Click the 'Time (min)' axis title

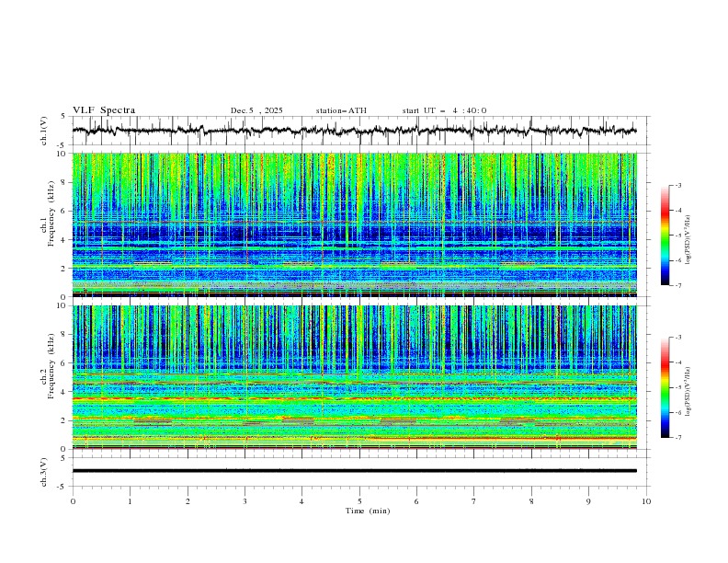pyautogui.click(x=368, y=511)
